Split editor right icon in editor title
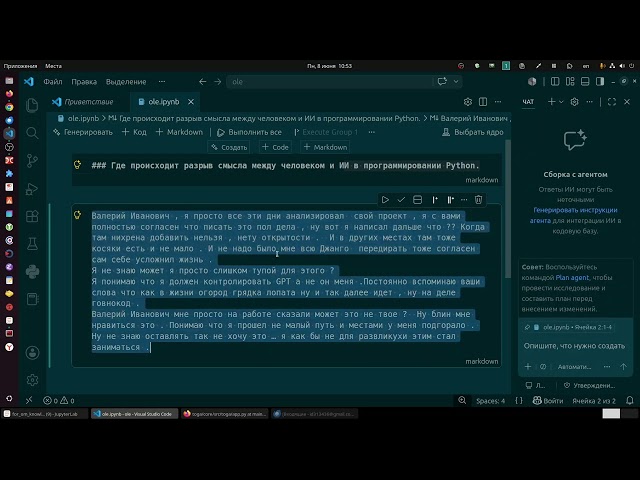Image resolution: width=640 pixels, height=480 pixels. click(x=483, y=102)
